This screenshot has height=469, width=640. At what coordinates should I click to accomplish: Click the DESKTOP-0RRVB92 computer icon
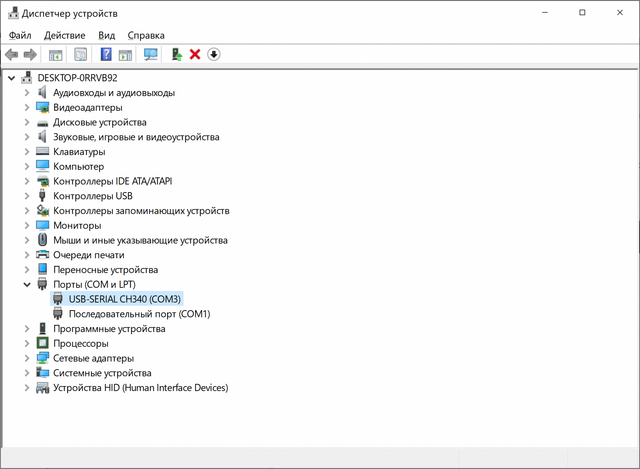coord(27,78)
